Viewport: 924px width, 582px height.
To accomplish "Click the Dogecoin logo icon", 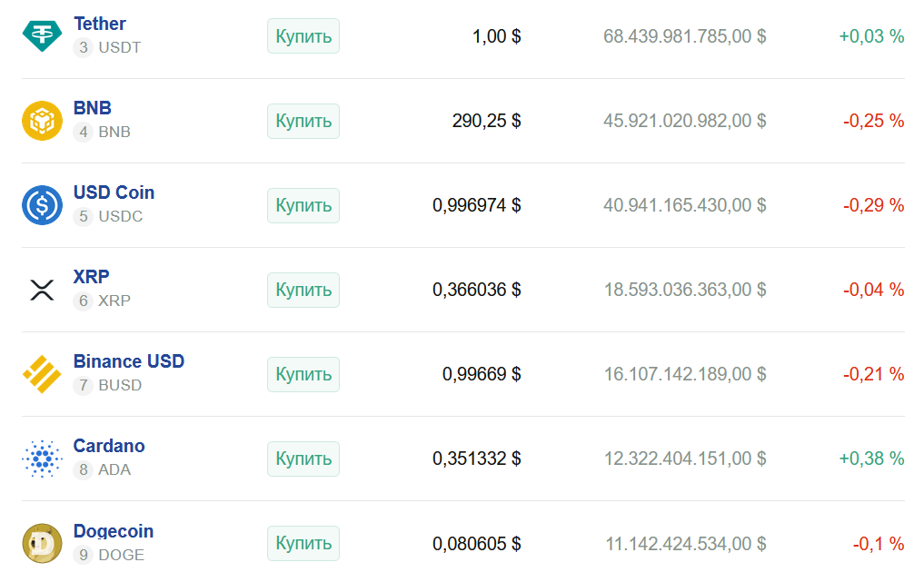I will (42, 543).
